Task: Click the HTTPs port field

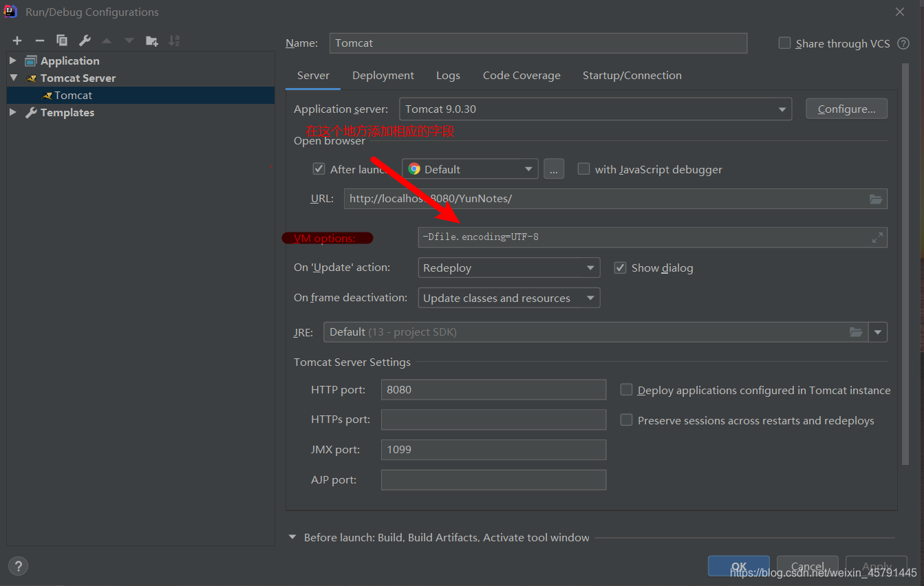Action: click(493, 420)
